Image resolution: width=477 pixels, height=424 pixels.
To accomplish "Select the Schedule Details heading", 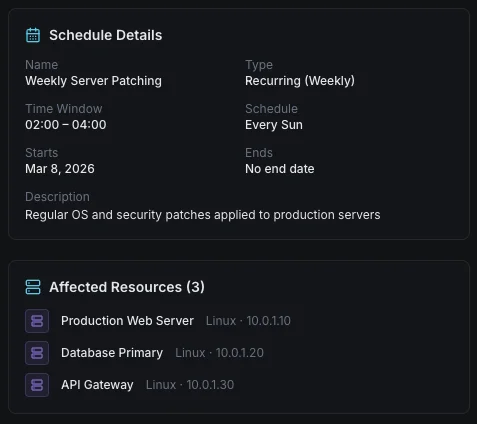I will click(106, 35).
